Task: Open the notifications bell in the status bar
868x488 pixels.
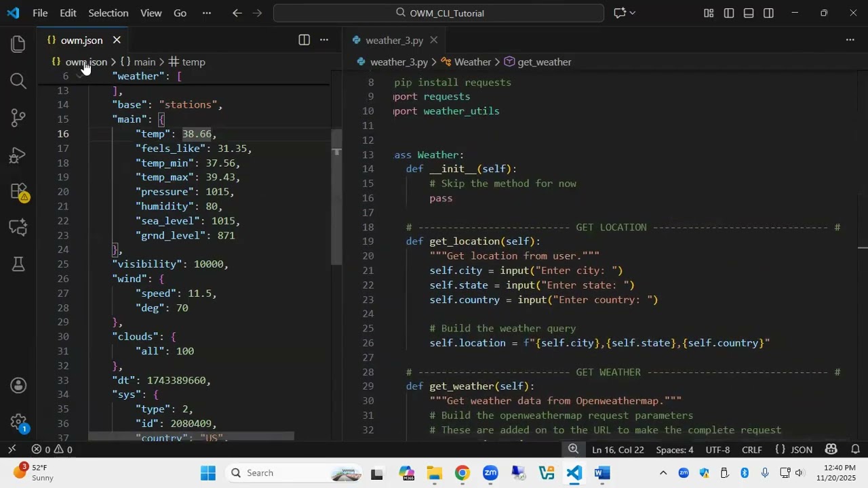Action: coord(855,449)
